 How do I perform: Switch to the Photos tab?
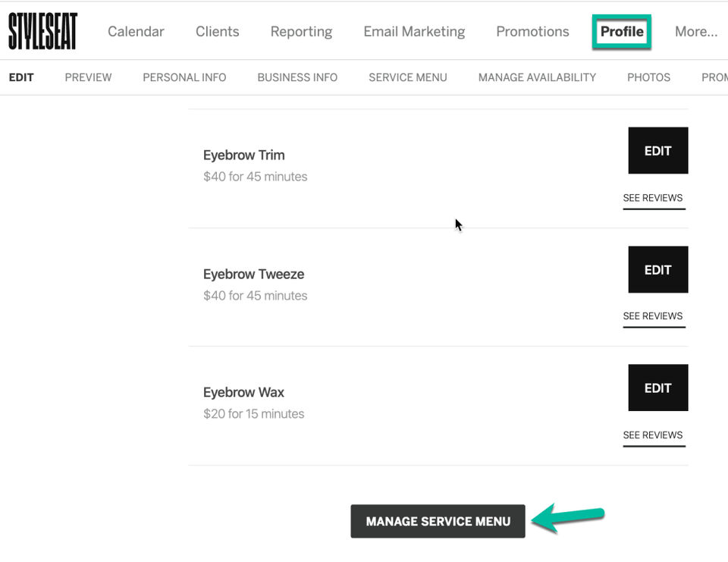(x=648, y=77)
